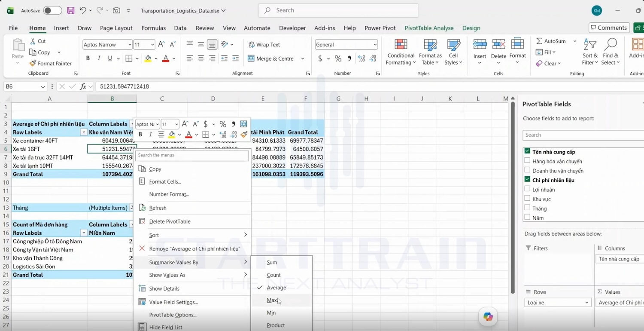The width and height of the screenshot is (644, 331).
Task: Uncheck the Tên nhà cung cấp field
Action: pyautogui.click(x=527, y=152)
